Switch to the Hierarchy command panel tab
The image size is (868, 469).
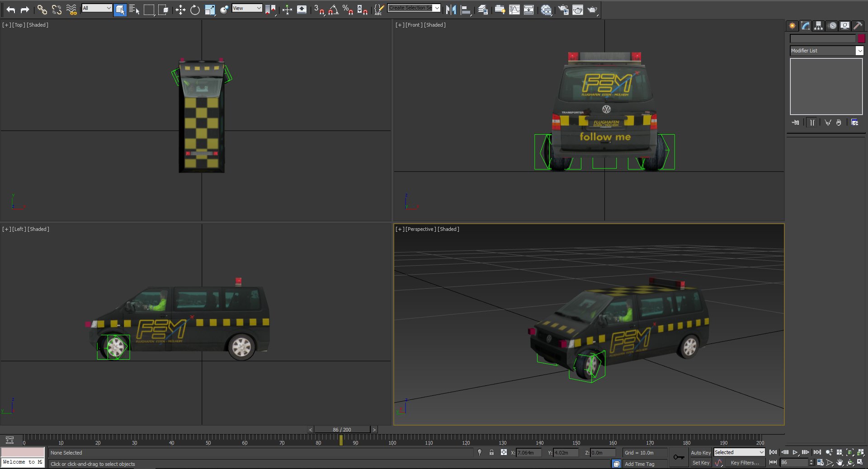click(x=818, y=26)
